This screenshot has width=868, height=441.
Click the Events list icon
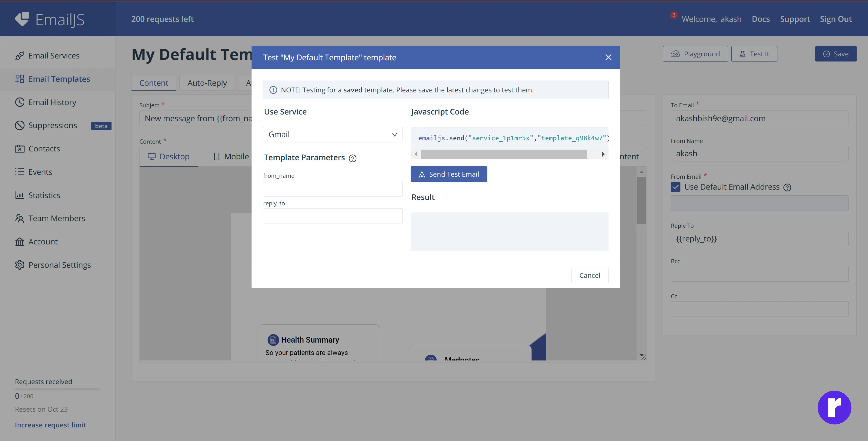pyautogui.click(x=19, y=172)
